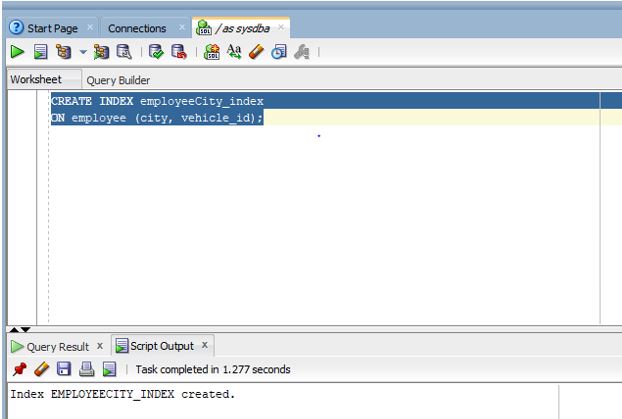Click the line 'CREATE INDEX employeeCity_index'
The image size is (622, 419).
(x=157, y=101)
